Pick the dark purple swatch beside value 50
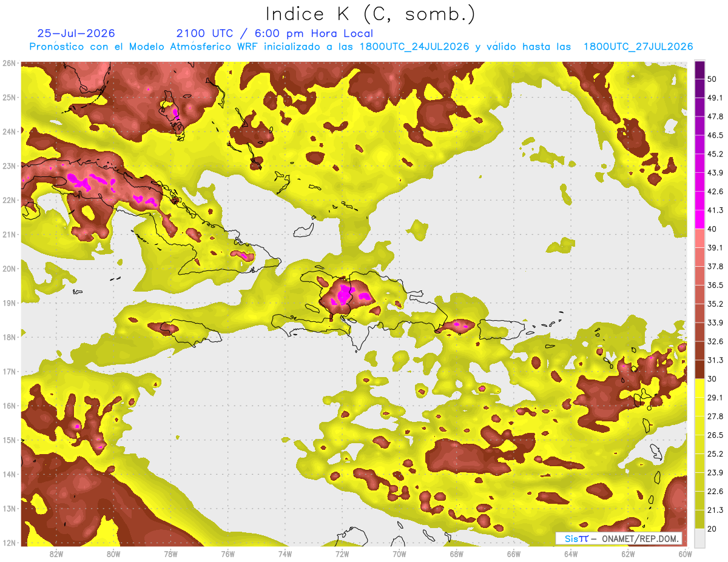Screen dimensions: 728x562 pyautogui.click(x=699, y=70)
